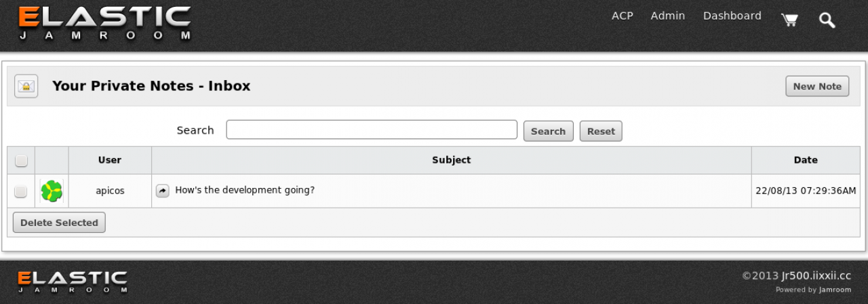
Task: Go to the Admin menu
Action: pyautogui.click(x=667, y=16)
